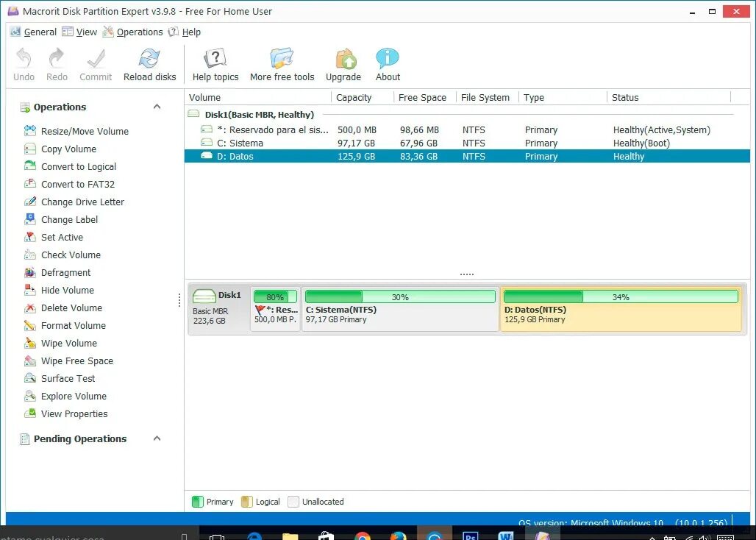The width and height of the screenshot is (756, 540).
Task: Open the General menu
Action: pyautogui.click(x=34, y=32)
